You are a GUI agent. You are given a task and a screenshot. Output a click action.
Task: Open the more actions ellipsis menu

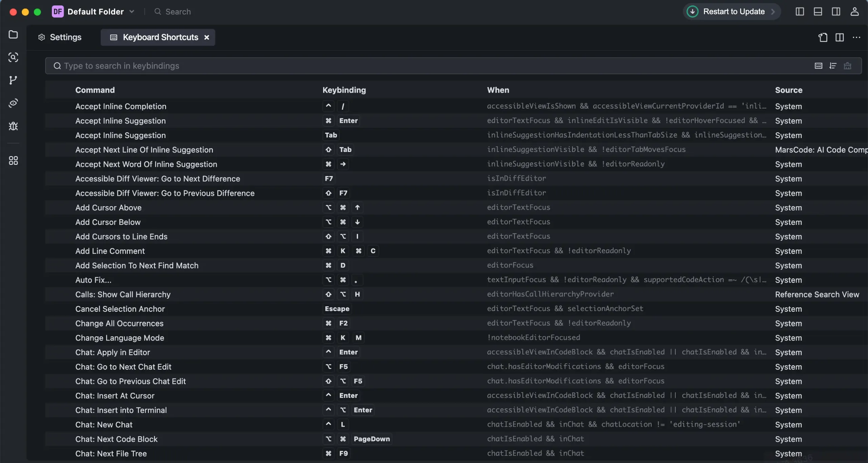coord(856,37)
